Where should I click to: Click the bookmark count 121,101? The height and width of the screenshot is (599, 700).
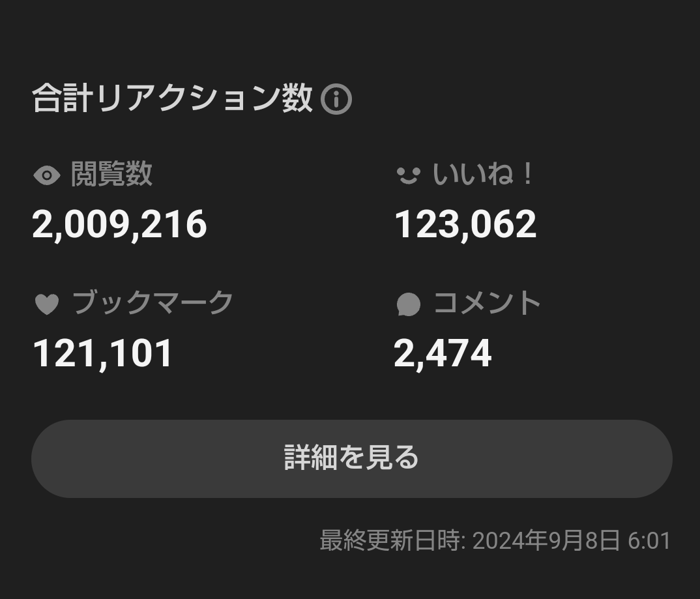tap(103, 353)
